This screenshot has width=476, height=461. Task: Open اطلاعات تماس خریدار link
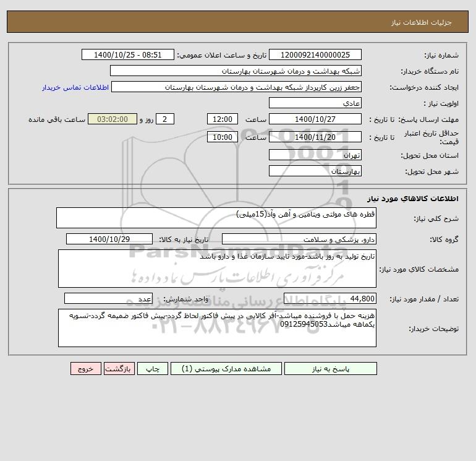point(75,87)
